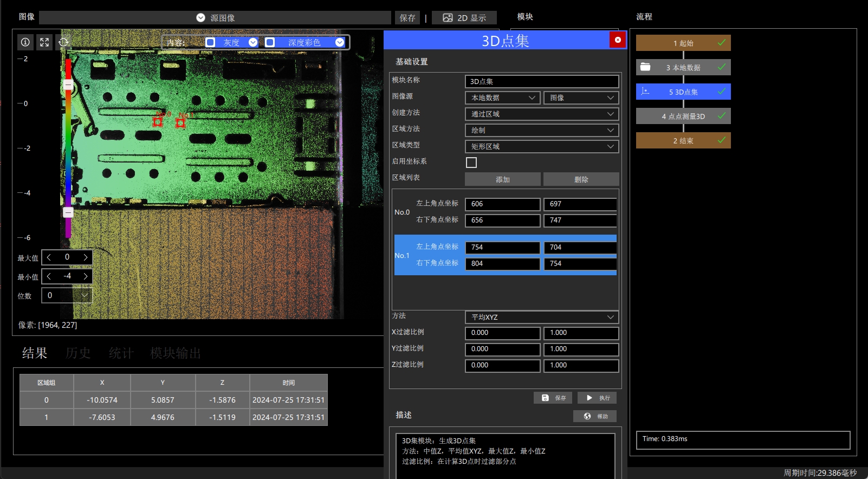Select the 2 结束 flow step
Viewport: 868px width, 479px height.
coord(683,140)
